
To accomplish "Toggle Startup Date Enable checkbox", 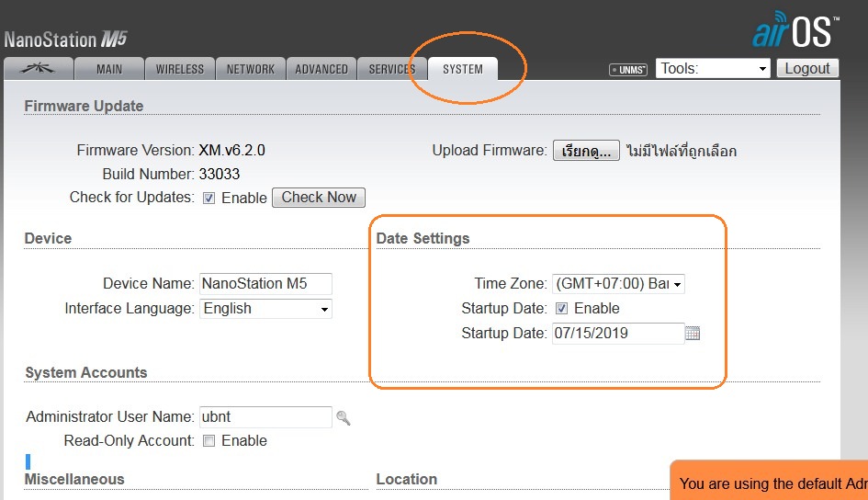I will [561, 309].
